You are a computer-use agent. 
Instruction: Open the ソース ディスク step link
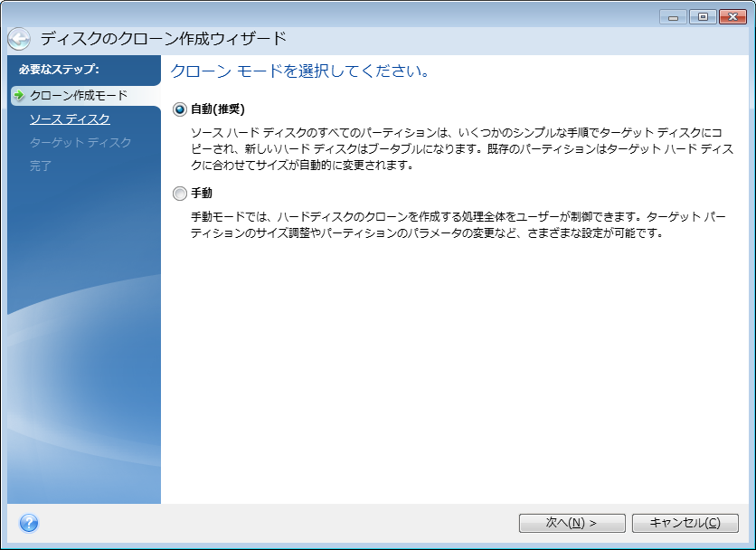[x=70, y=119]
